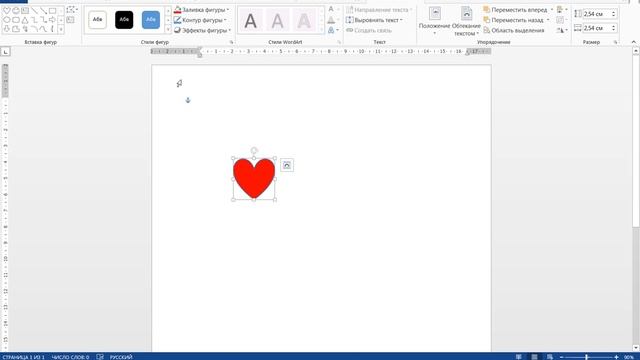Screen dimensions: 640x360
Task: Click the zoom out minus button
Action: tap(561, 357)
